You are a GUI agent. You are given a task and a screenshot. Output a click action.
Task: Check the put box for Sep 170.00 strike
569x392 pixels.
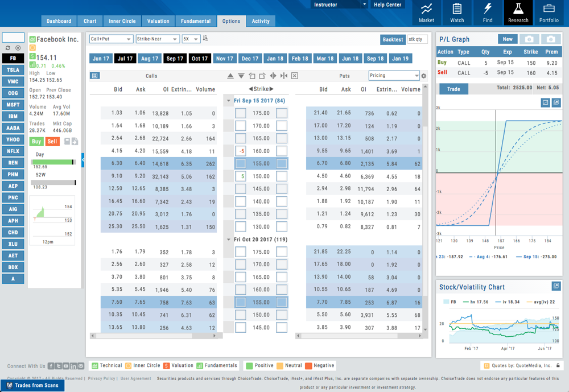coord(282,126)
